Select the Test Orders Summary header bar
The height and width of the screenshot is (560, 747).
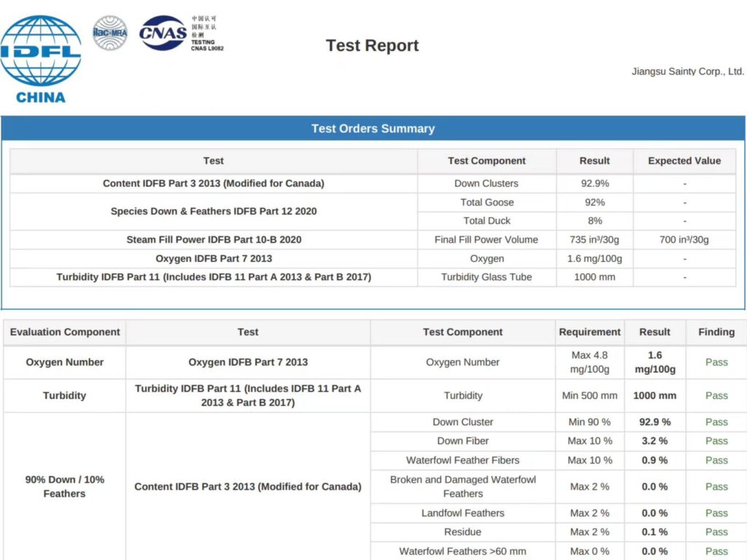click(373, 128)
